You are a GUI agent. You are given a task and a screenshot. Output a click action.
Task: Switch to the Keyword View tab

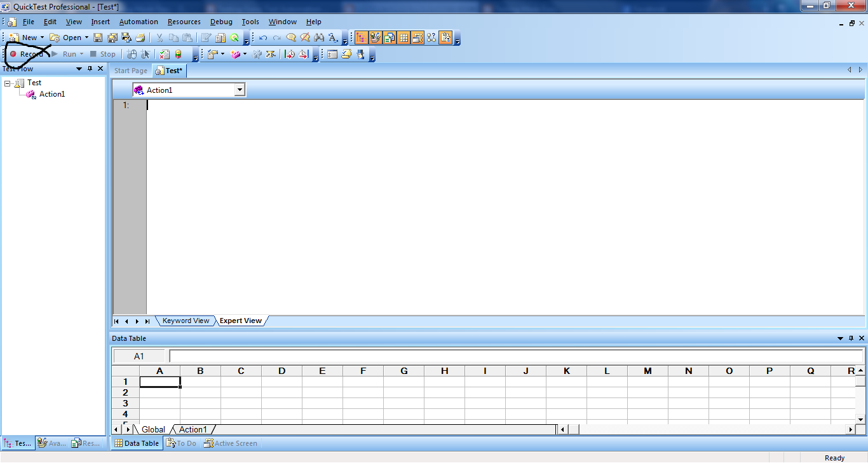point(186,321)
